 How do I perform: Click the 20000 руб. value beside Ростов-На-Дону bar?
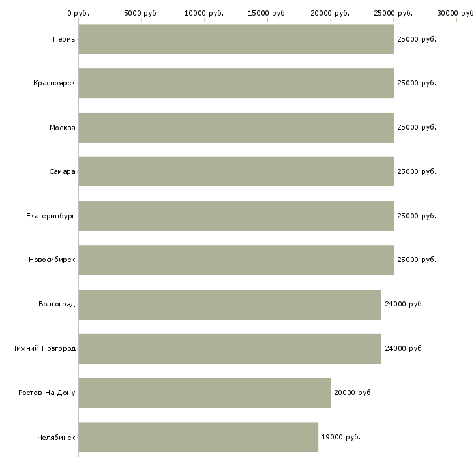coord(353,393)
